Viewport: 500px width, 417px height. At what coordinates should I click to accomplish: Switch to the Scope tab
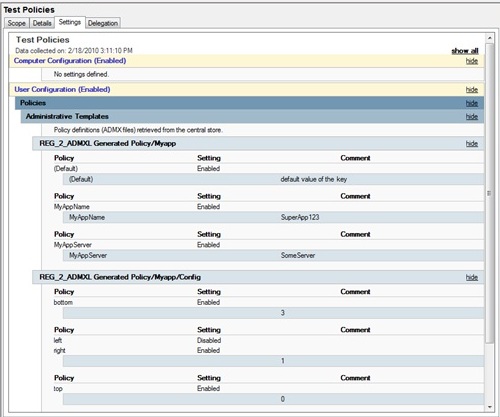click(x=17, y=23)
